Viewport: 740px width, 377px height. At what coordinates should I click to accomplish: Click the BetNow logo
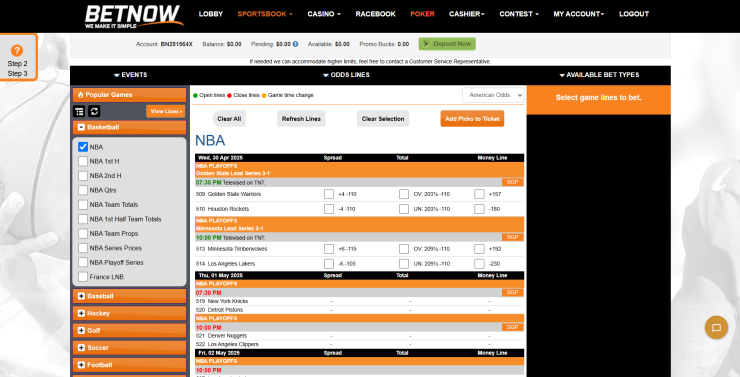click(x=134, y=16)
